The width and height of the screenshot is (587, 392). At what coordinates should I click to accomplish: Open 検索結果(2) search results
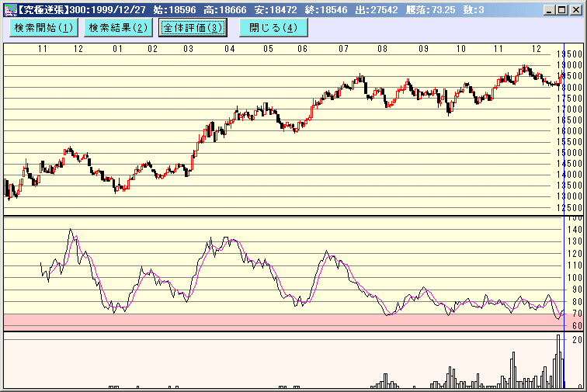pos(117,27)
